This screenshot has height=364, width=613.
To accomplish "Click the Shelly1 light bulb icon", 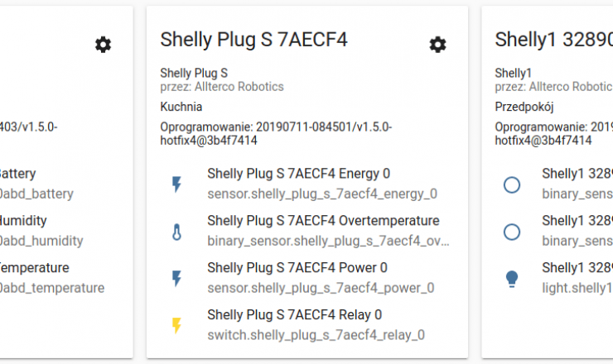I will point(512,279).
